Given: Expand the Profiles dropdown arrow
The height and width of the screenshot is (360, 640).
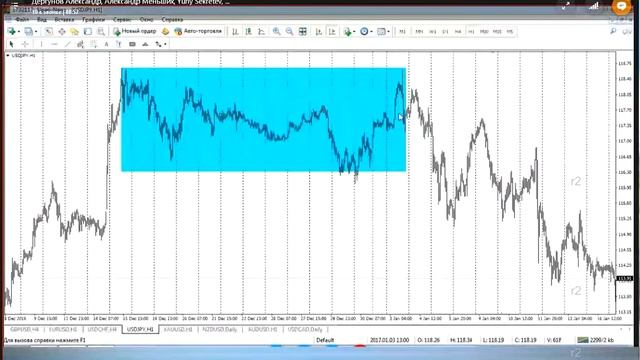Looking at the screenshot, I should 36,31.
